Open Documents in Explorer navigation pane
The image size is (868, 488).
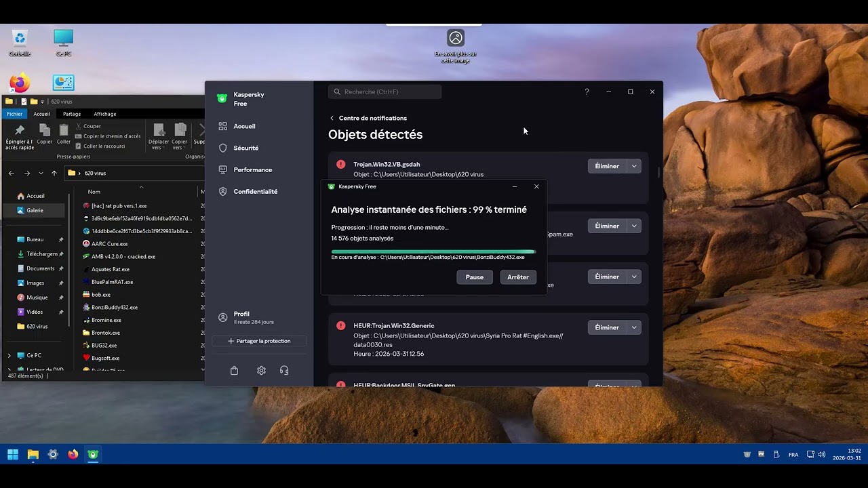41,268
